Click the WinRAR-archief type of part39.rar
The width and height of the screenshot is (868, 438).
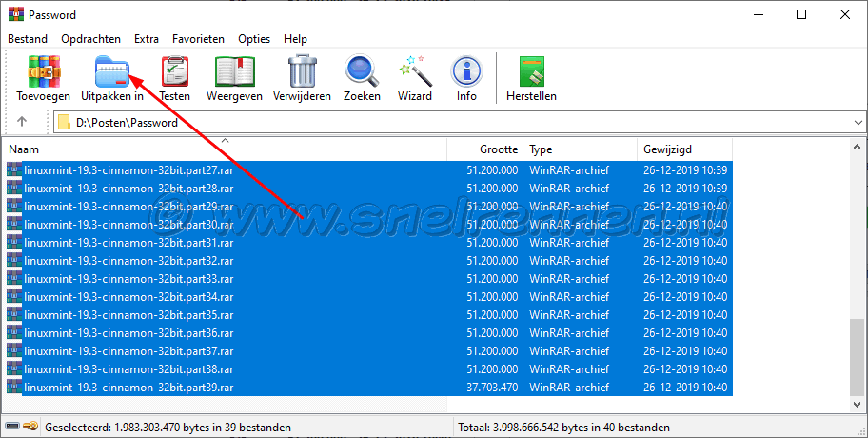[x=569, y=387]
